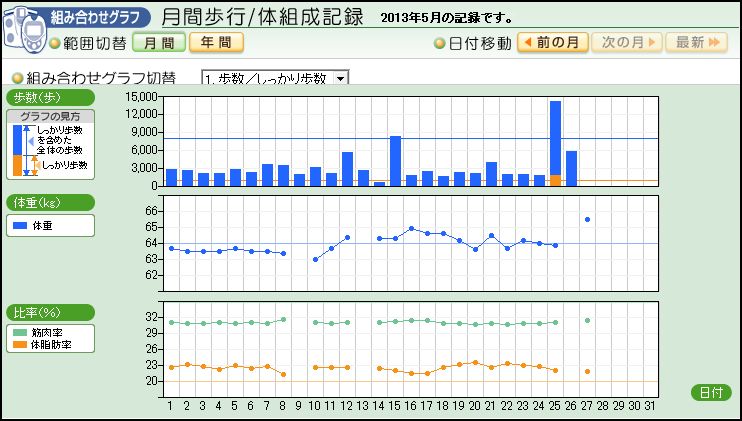Click the yellow bullet beside 日付移動
The width and height of the screenshot is (742, 421).
pyautogui.click(x=440, y=44)
